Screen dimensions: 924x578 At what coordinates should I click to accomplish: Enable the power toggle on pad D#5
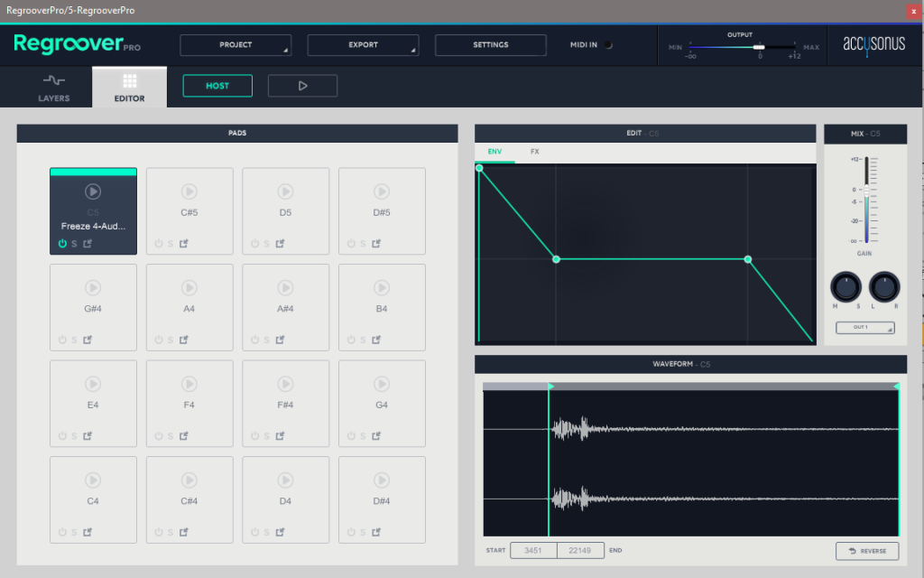351,243
